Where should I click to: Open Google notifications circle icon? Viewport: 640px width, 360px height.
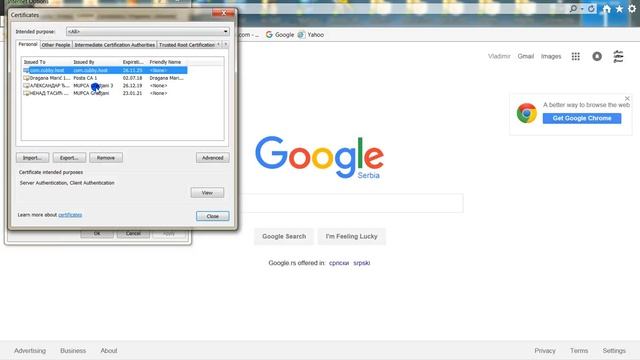(x=597, y=56)
